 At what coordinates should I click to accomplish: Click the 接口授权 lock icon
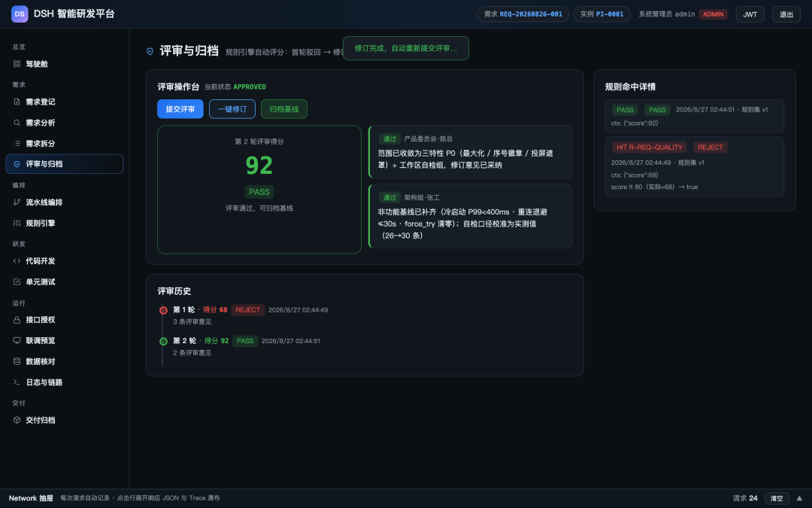[17, 320]
